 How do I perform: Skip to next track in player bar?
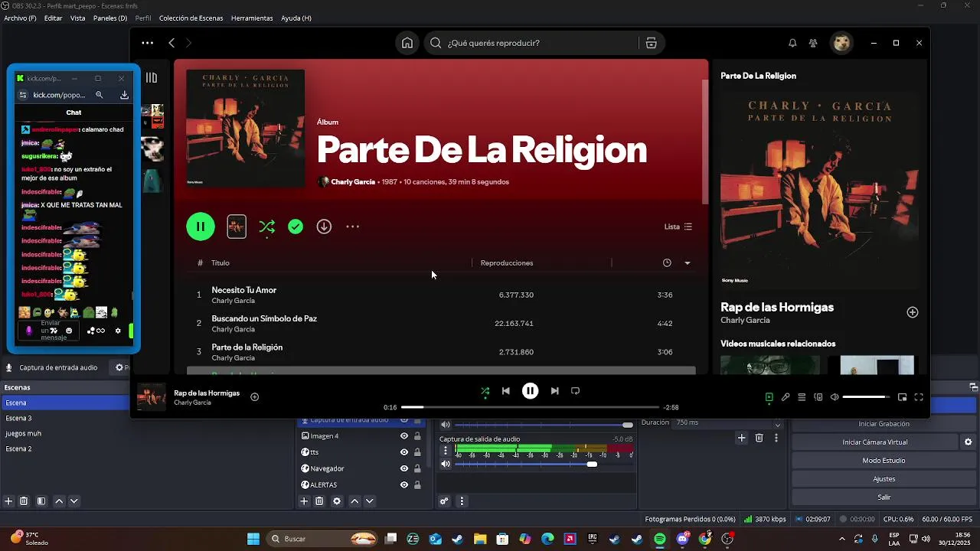point(554,391)
